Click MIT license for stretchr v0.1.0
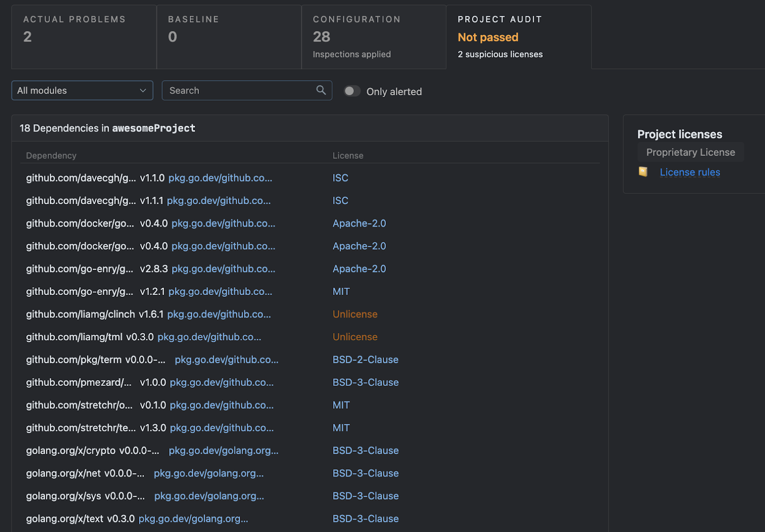The width and height of the screenshot is (765, 532). point(341,405)
